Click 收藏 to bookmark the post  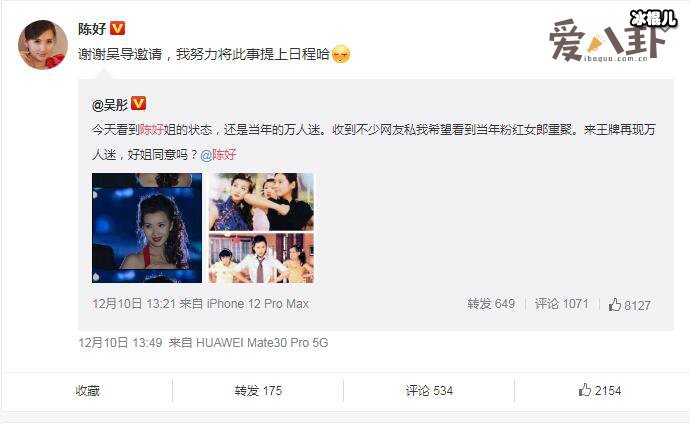coord(88,391)
